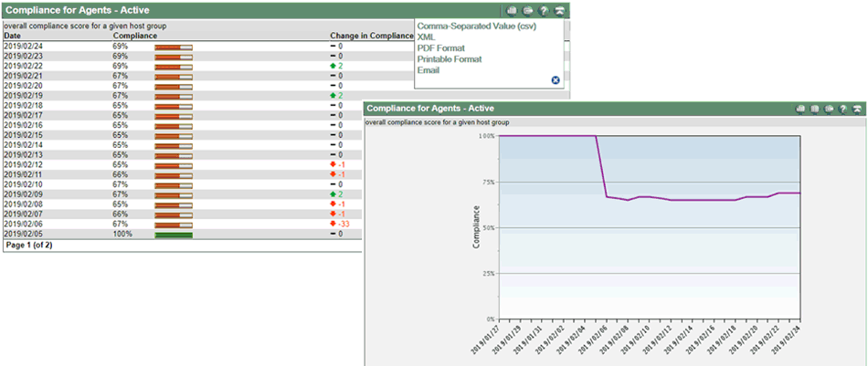868x366 pixels.
Task: Open help icon in table window header
Action: [x=545, y=11]
